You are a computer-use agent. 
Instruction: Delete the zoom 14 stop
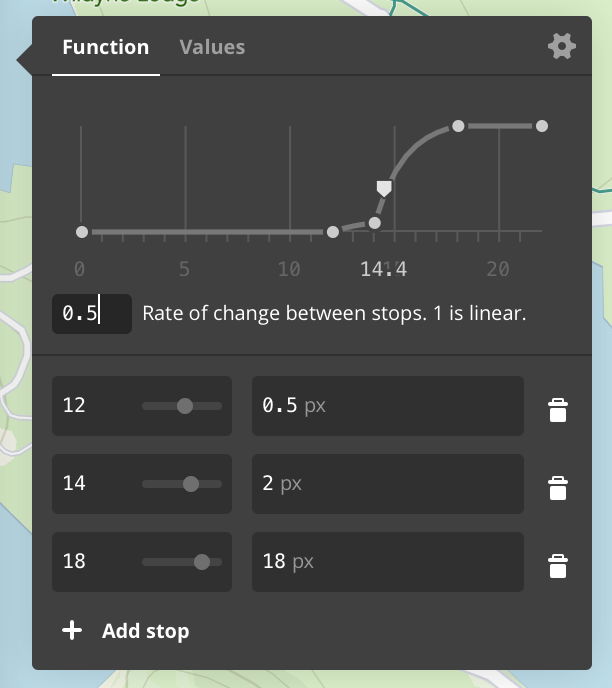click(558, 488)
